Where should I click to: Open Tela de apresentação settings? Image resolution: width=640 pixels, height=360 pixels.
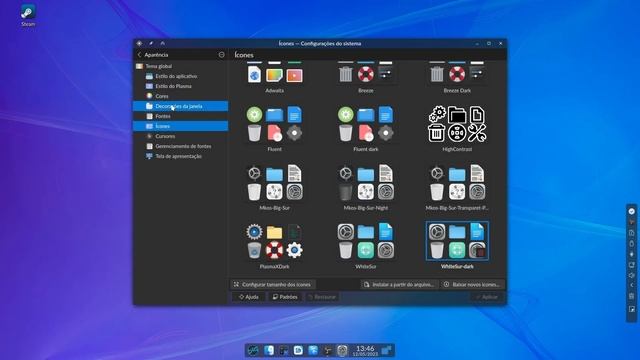[x=180, y=156]
